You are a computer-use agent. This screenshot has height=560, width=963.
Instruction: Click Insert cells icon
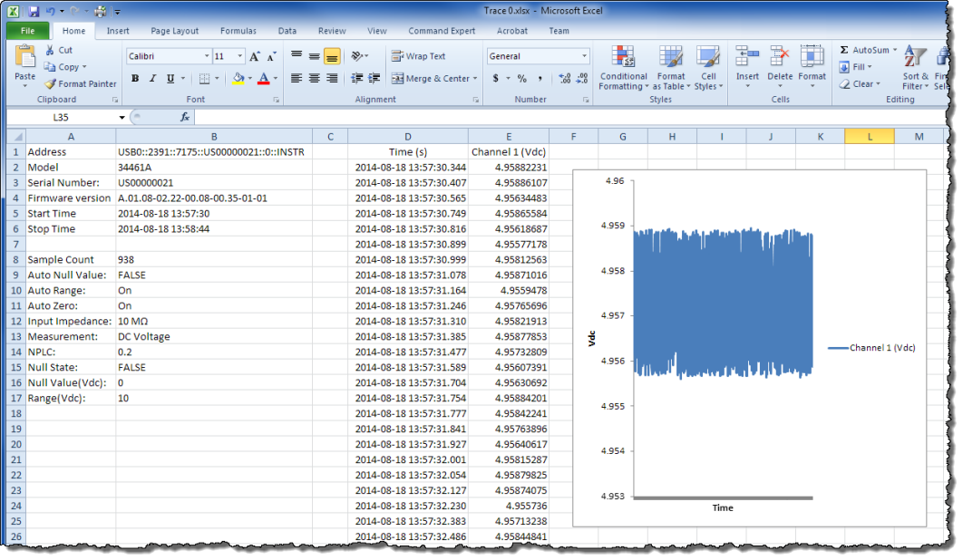point(747,56)
